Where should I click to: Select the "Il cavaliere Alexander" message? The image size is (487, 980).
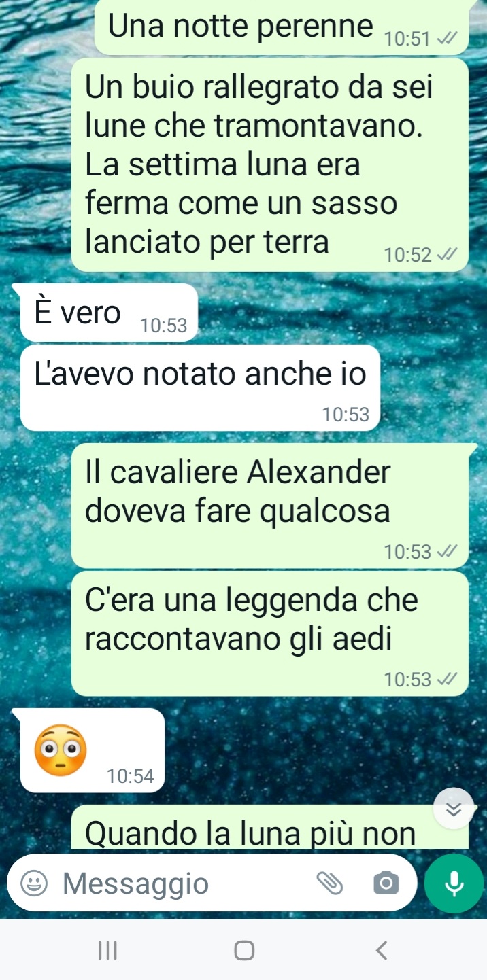[270, 506]
